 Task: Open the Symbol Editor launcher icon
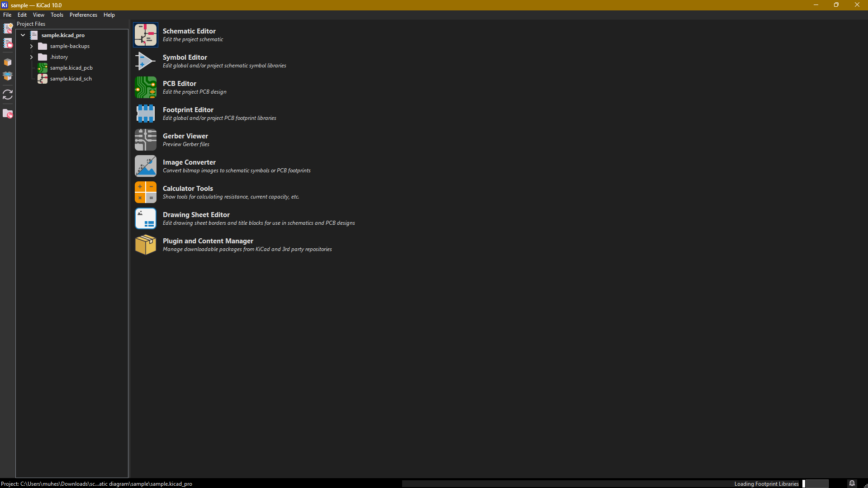pos(145,61)
